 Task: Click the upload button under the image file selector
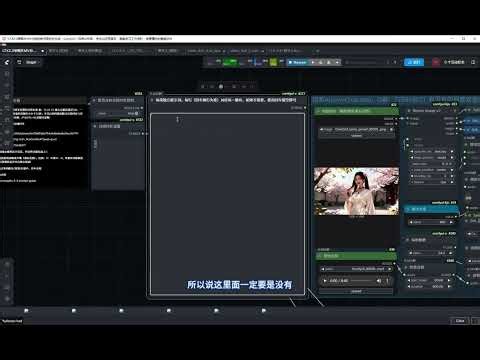pyautogui.click(x=356, y=136)
